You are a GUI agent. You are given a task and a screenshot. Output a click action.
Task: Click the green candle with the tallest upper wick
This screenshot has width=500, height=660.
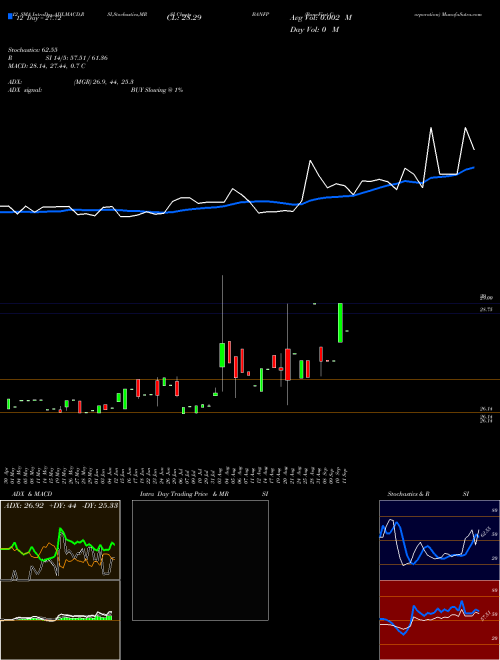pyautogui.click(x=222, y=355)
